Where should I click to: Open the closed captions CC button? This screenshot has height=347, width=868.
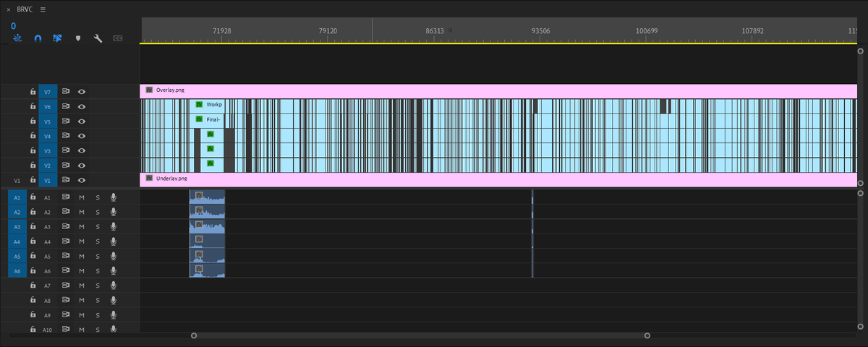click(117, 38)
